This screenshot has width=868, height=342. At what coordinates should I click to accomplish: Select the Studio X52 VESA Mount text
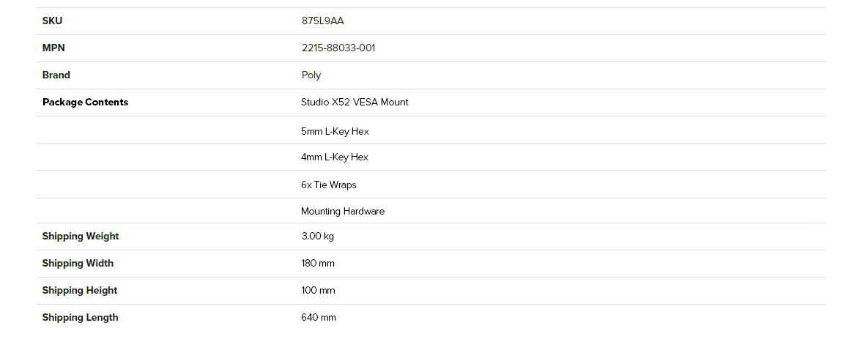click(x=355, y=103)
